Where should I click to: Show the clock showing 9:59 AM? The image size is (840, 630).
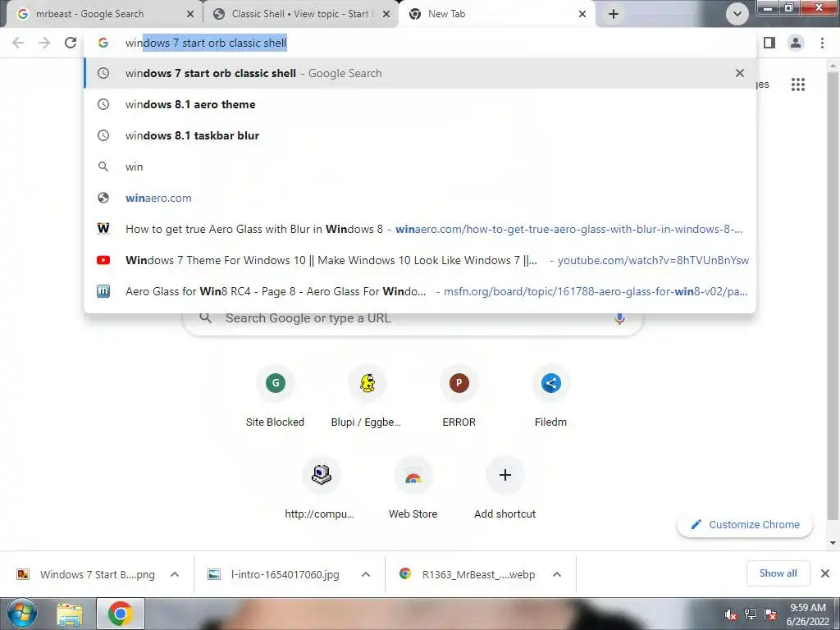tap(808, 614)
